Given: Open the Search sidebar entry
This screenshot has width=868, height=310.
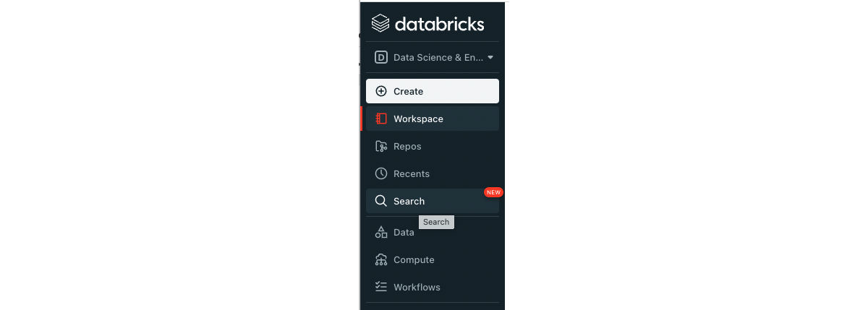Looking at the screenshot, I should tap(433, 201).
